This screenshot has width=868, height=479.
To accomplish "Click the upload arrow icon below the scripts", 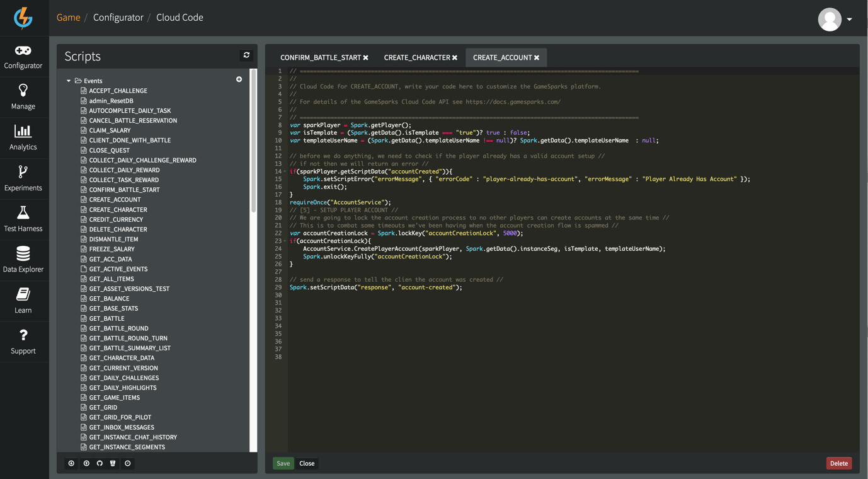I will (86, 463).
